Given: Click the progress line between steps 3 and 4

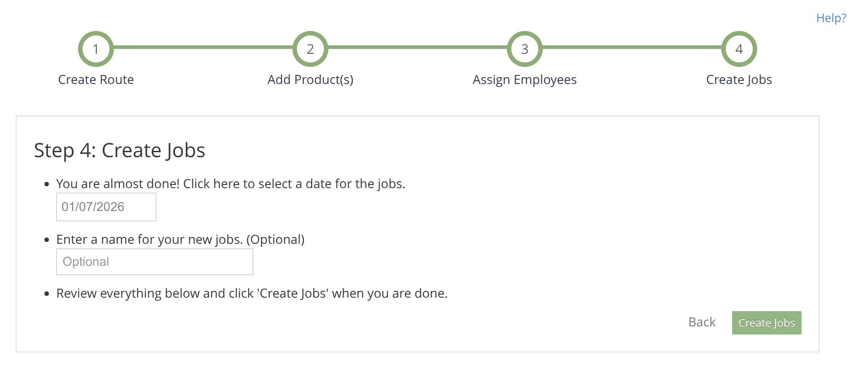Looking at the screenshot, I should [632, 47].
